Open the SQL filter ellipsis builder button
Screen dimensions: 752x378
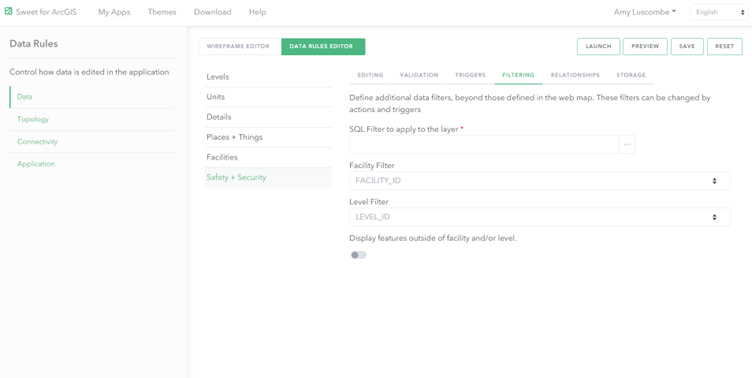point(627,144)
